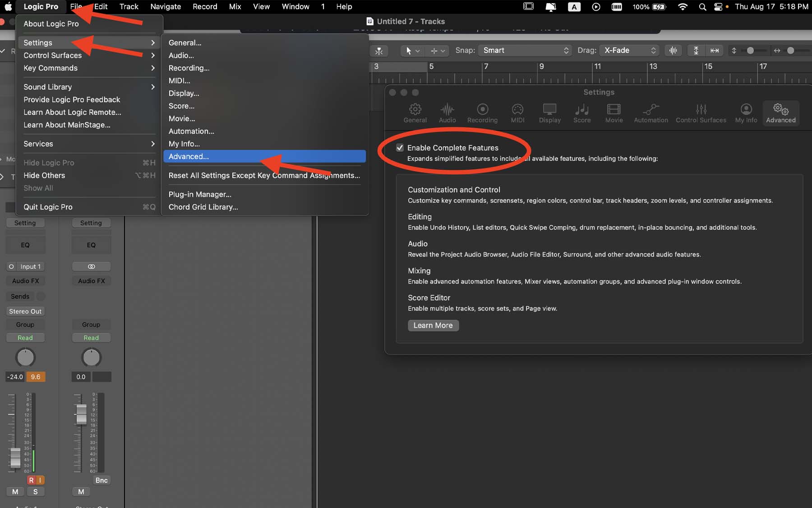Click bar 9 on the timeline ruler
The height and width of the screenshot is (508, 812).
click(542, 66)
